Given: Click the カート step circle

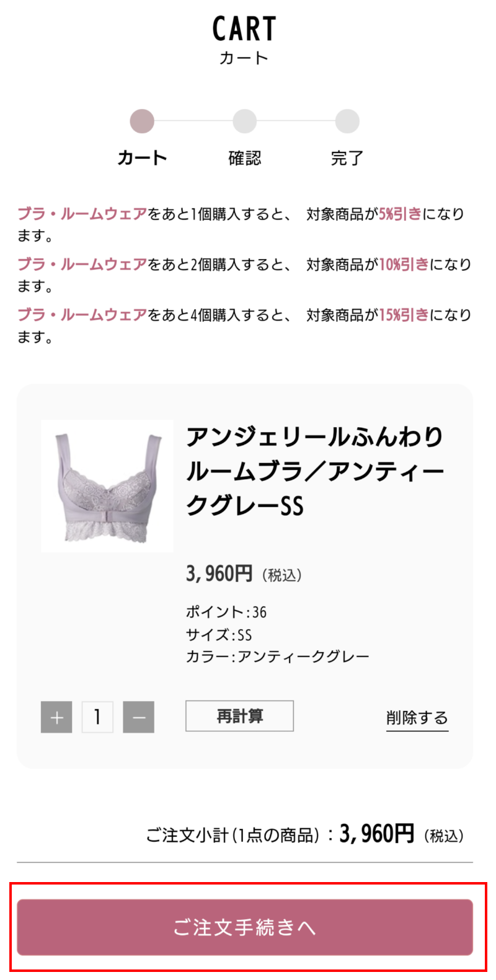Looking at the screenshot, I should pos(142,121).
